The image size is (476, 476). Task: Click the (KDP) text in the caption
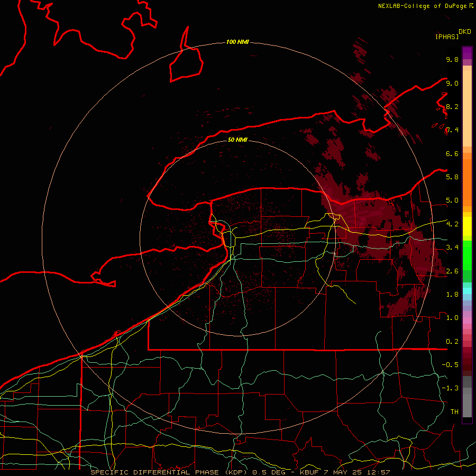click(235, 472)
